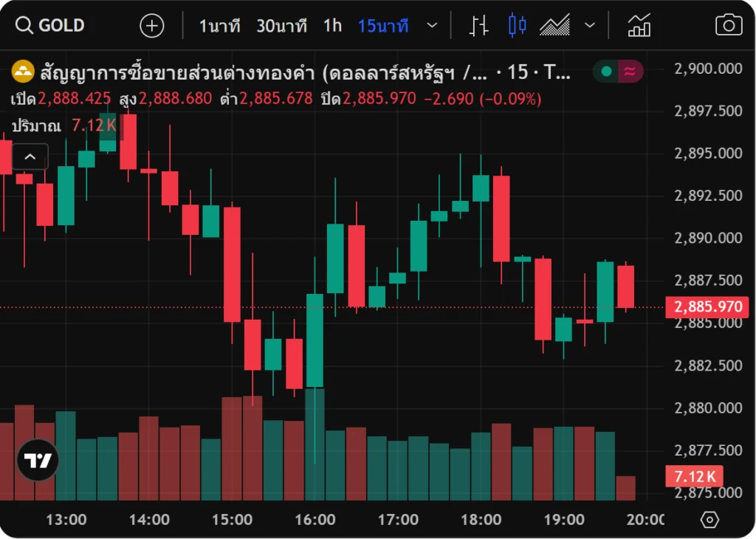Expand the time interval dropdown chevron
The height and width of the screenshot is (539, 756).
(433, 26)
